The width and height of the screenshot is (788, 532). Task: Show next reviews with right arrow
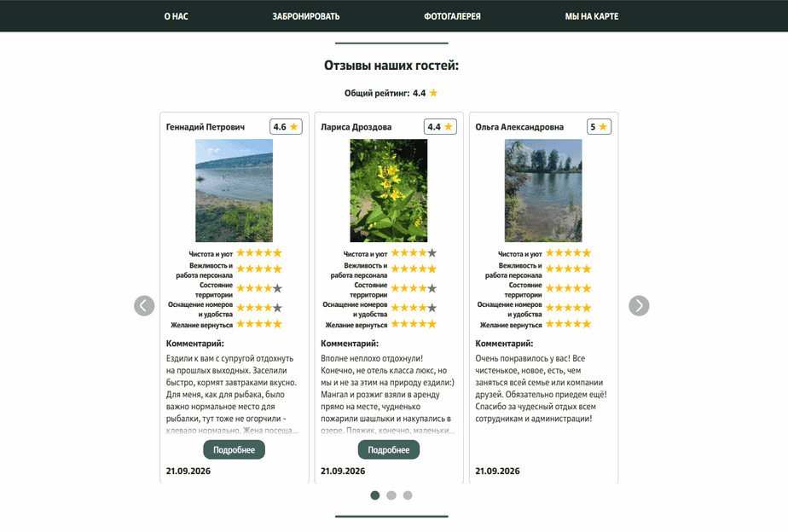(x=639, y=305)
